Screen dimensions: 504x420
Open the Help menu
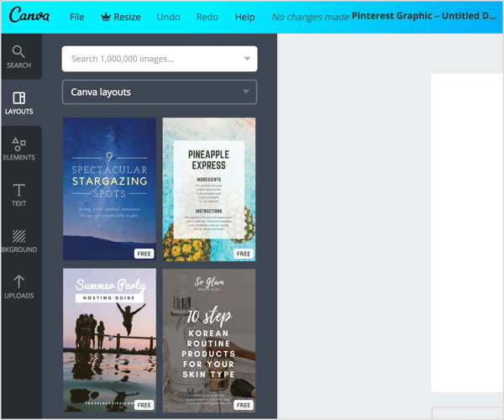pyautogui.click(x=244, y=17)
